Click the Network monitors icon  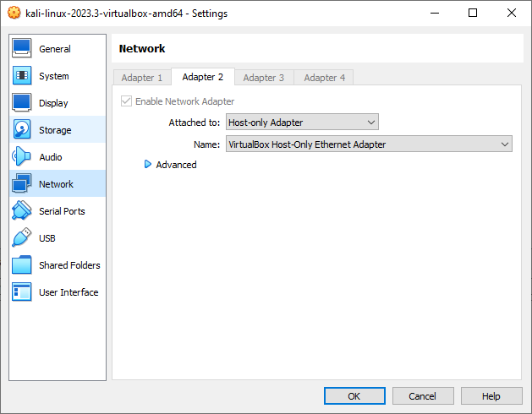click(22, 184)
